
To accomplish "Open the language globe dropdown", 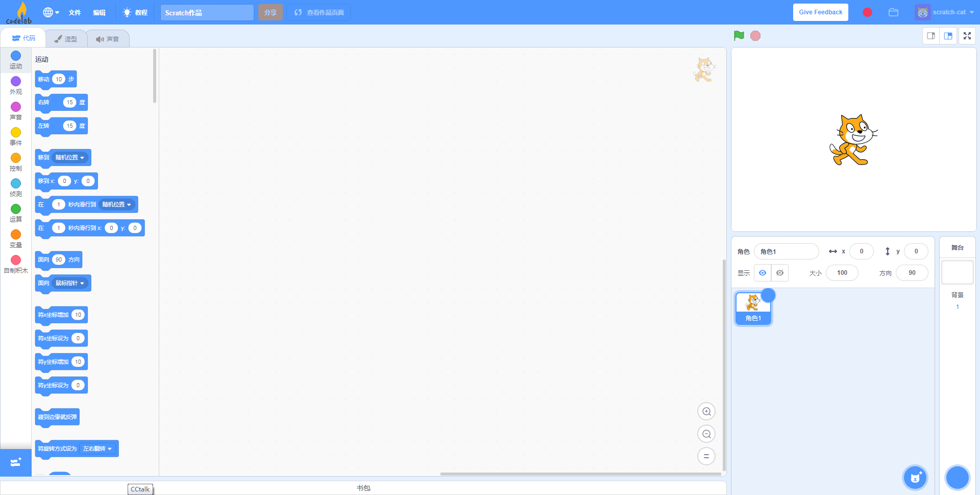I will pos(51,12).
